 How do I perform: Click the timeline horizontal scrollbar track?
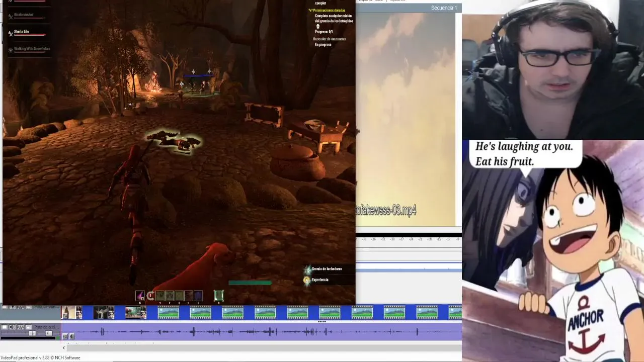point(264,348)
